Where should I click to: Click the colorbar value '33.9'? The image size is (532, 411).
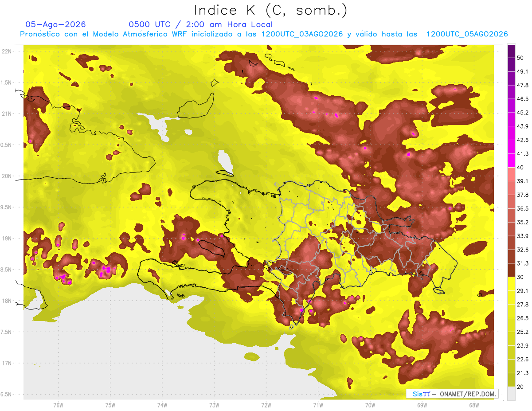click(522, 236)
